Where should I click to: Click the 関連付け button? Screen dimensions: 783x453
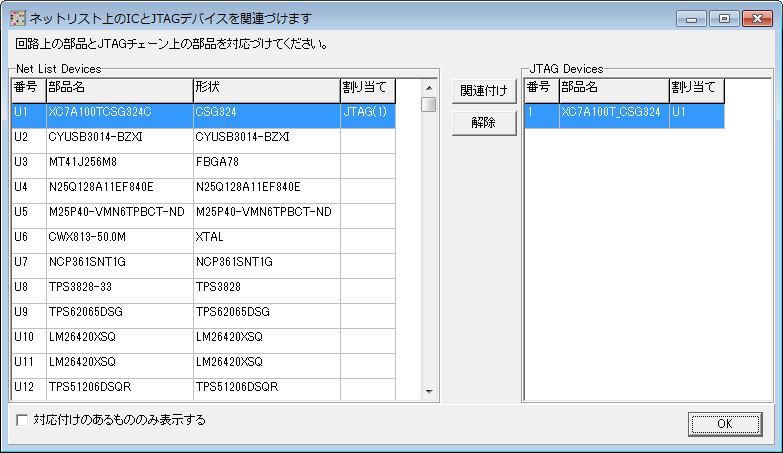tap(483, 91)
